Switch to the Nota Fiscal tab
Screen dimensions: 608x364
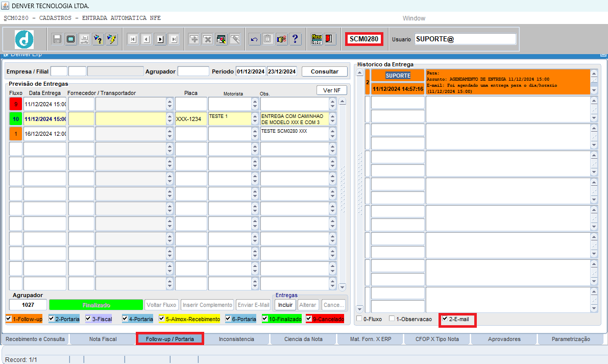tap(103, 339)
